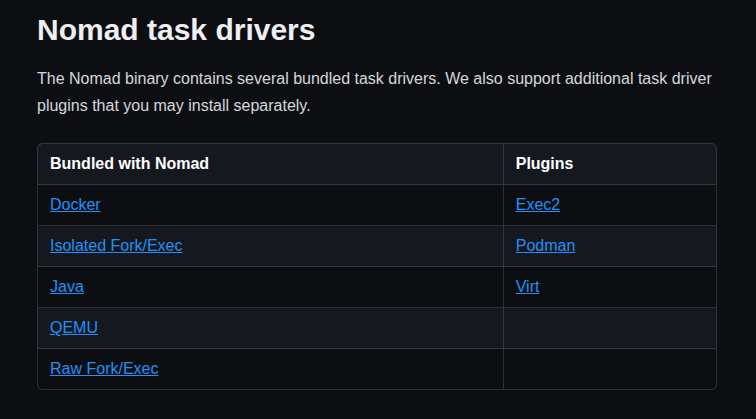
Task: Click the empty Plugins cell beside QEMU
Action: pos(609,327)
